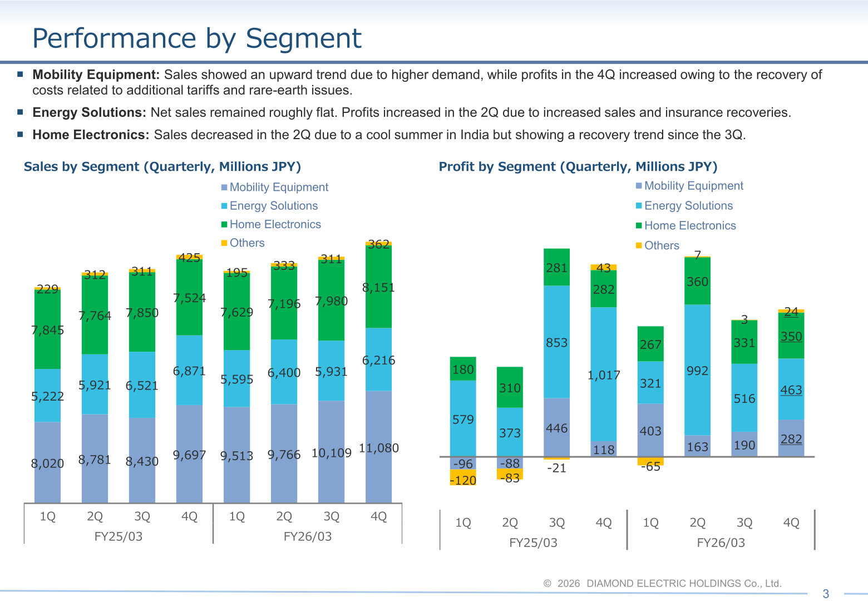The image size is (868, 601).
Task: Click the Home Electronics value "8,151"
Action: [x=379, y=288]
